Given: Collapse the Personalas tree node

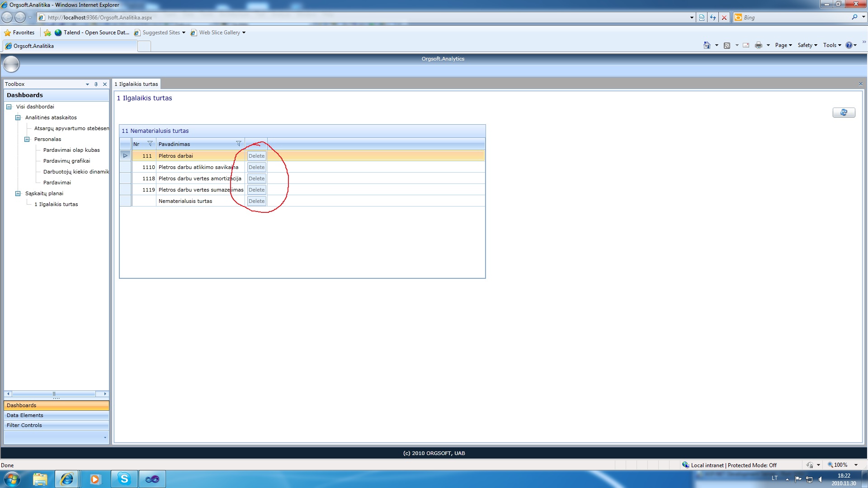Looking at the screenshot, I should click(x=27, y=139).
